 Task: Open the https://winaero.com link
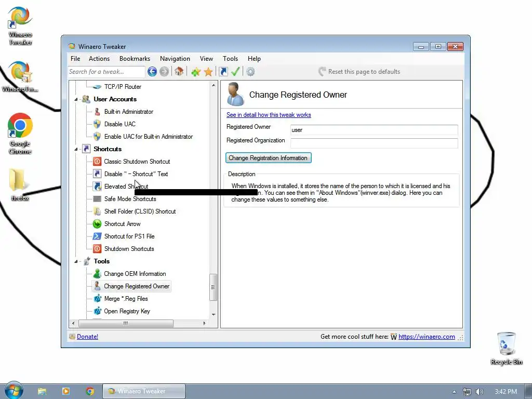tap(427, 337)
